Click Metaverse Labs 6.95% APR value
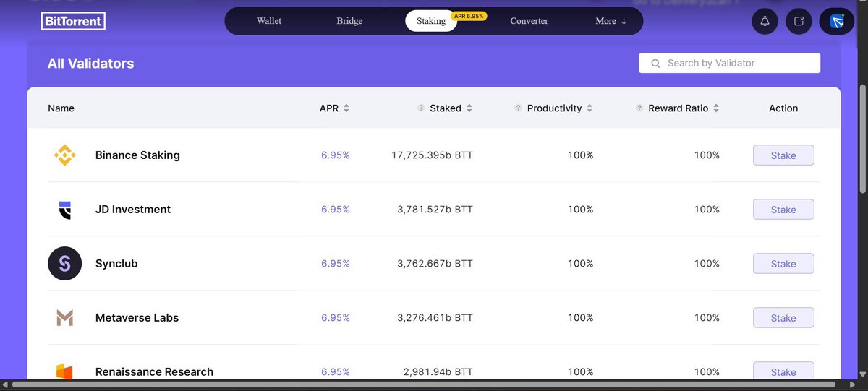Image resolution: width=868 pixels, height=391 pixels. [336, 318]
